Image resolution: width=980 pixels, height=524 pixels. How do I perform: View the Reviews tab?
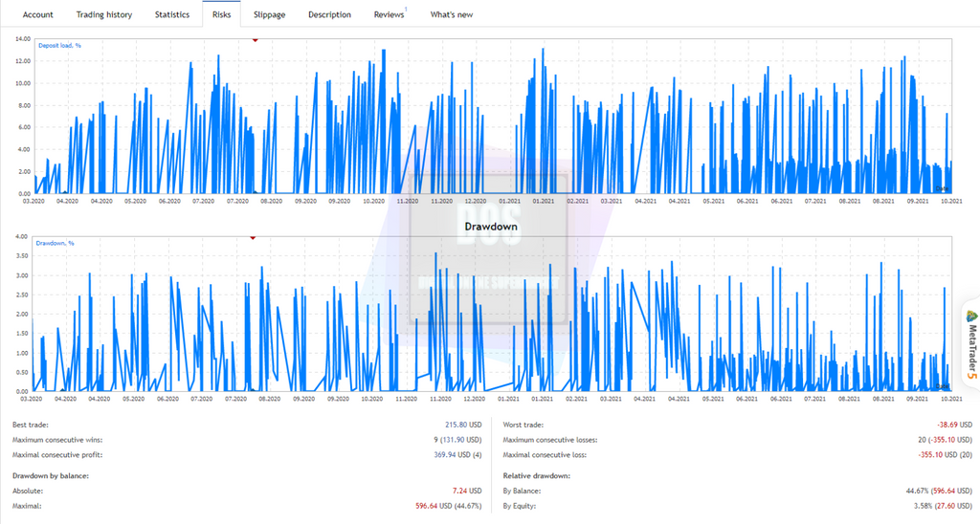click(x=389, y=14)
